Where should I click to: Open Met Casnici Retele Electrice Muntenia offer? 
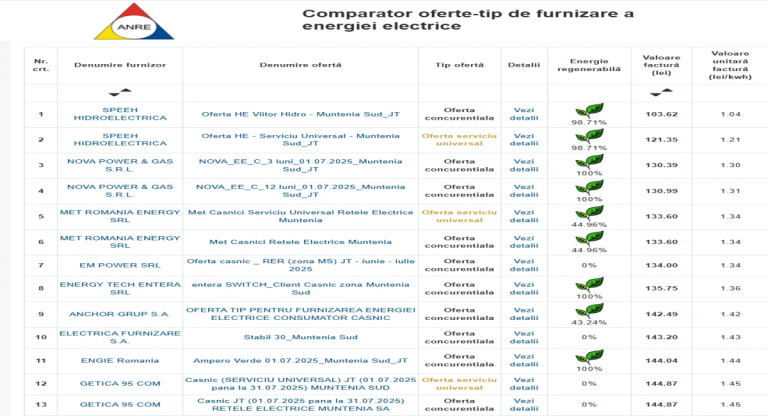[300, 242]
